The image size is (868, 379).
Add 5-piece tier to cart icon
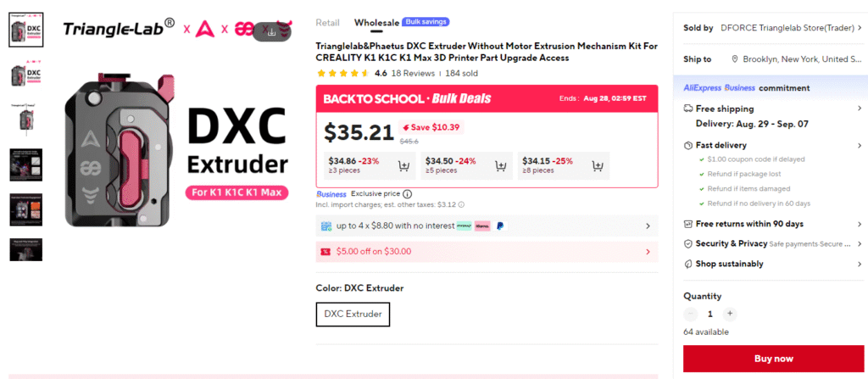[500, 165]
